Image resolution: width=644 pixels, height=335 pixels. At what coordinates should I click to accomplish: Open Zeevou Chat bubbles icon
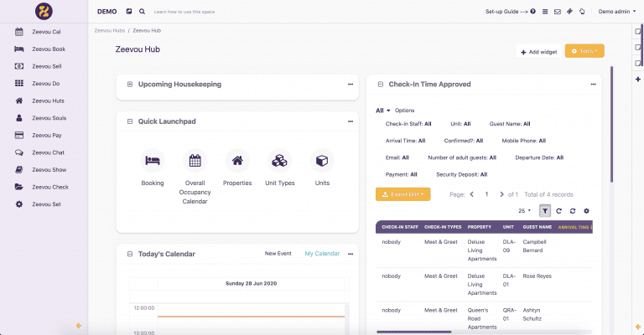[x=19, y=152]
